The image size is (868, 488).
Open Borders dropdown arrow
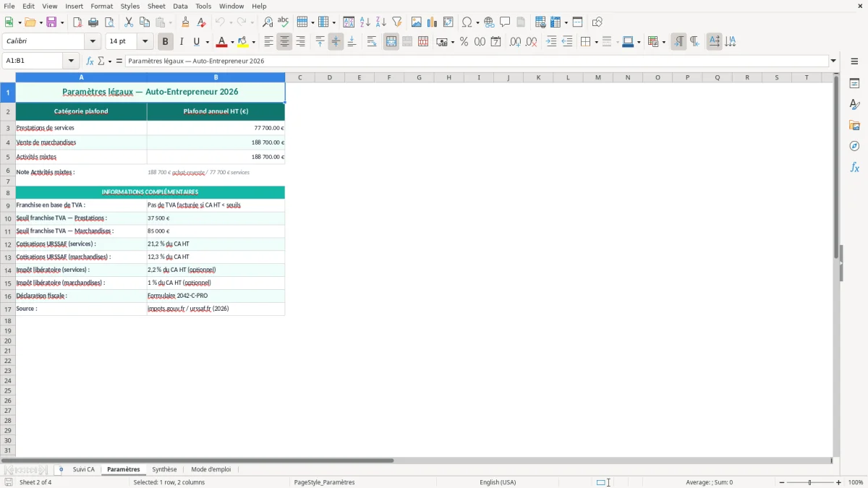(596, 42)
